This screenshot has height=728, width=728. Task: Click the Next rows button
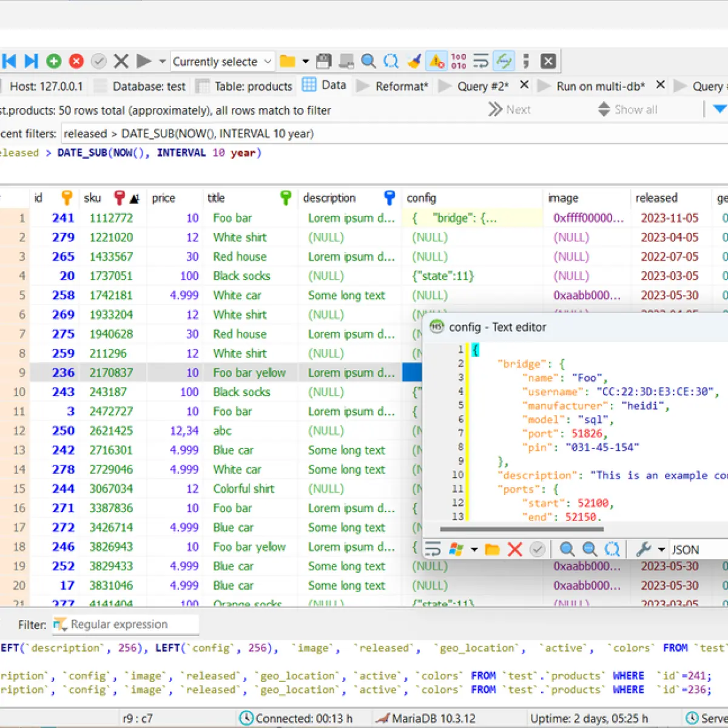510,110
